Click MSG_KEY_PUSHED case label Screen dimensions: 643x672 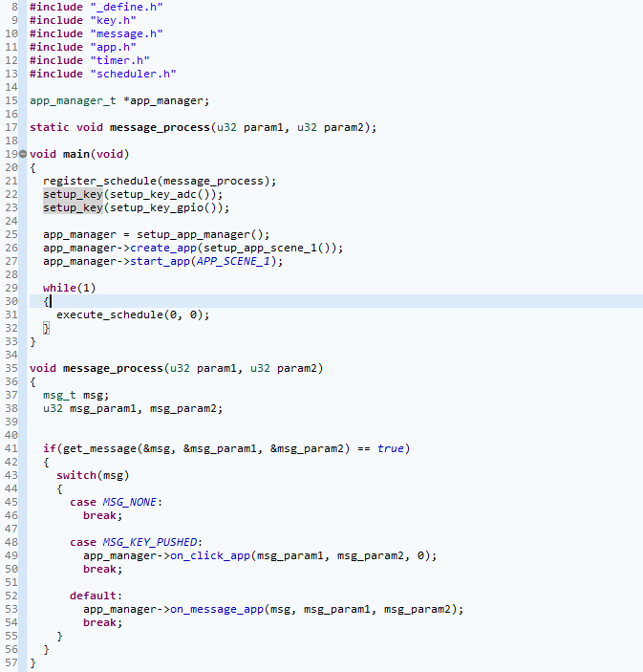pyautogui.click(x=150, y=542)
